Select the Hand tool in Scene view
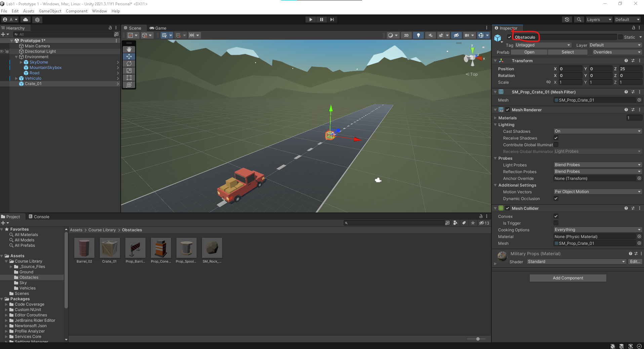644x349 pixels. 129,49
